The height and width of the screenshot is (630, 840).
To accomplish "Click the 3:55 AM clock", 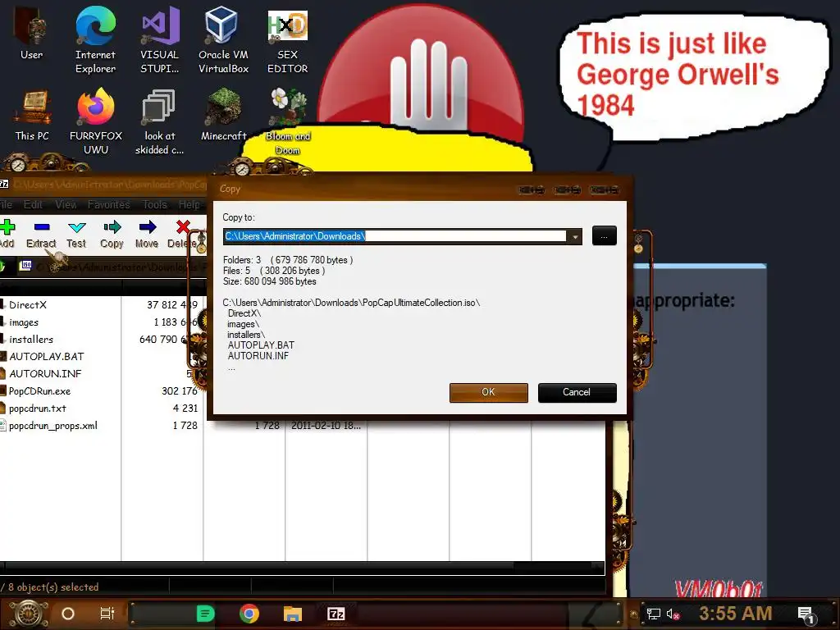I will (736, 614).
